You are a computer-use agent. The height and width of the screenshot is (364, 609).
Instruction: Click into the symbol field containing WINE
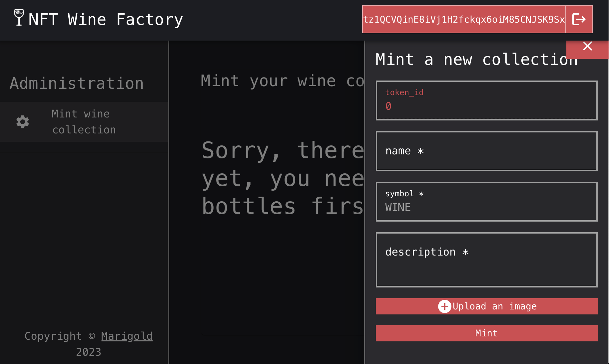click(x=486, y=202)
